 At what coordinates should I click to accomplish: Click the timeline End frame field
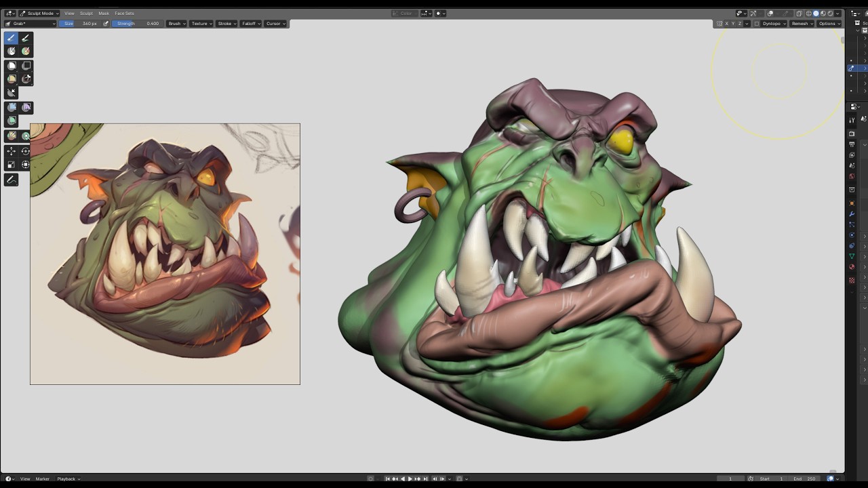pos(806,479)
